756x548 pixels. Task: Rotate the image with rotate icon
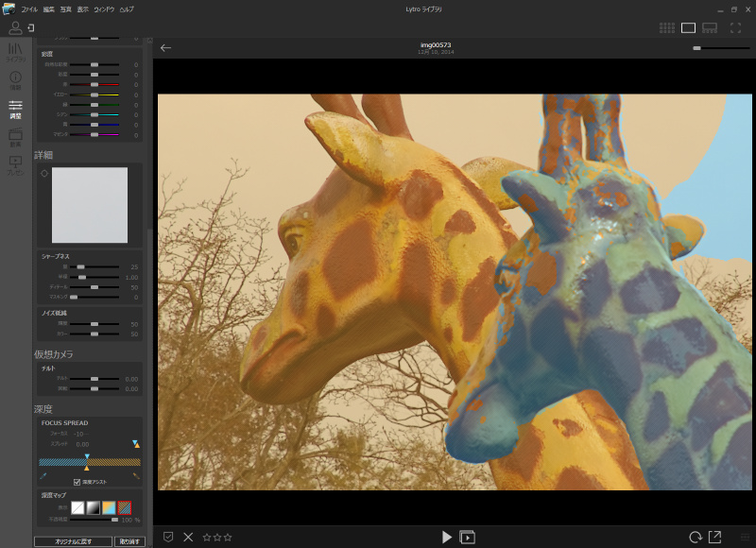pyautogui.click(x=695, y=537)
